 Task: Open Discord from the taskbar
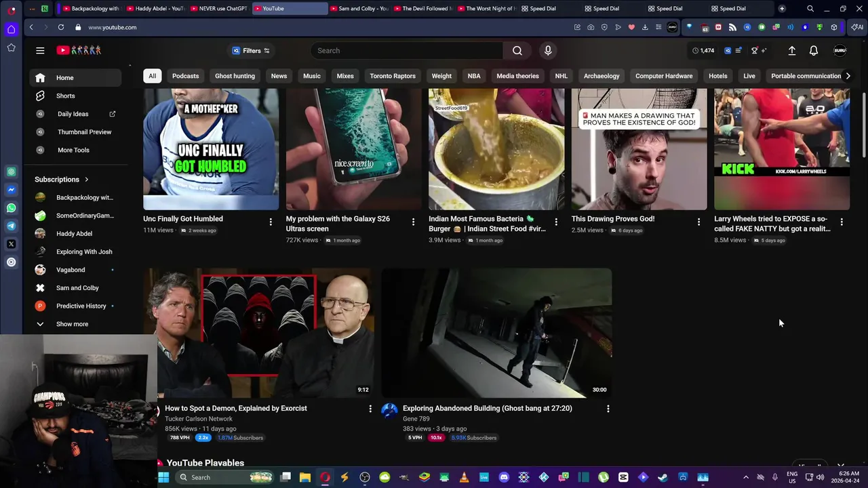(x=504, y=477)
